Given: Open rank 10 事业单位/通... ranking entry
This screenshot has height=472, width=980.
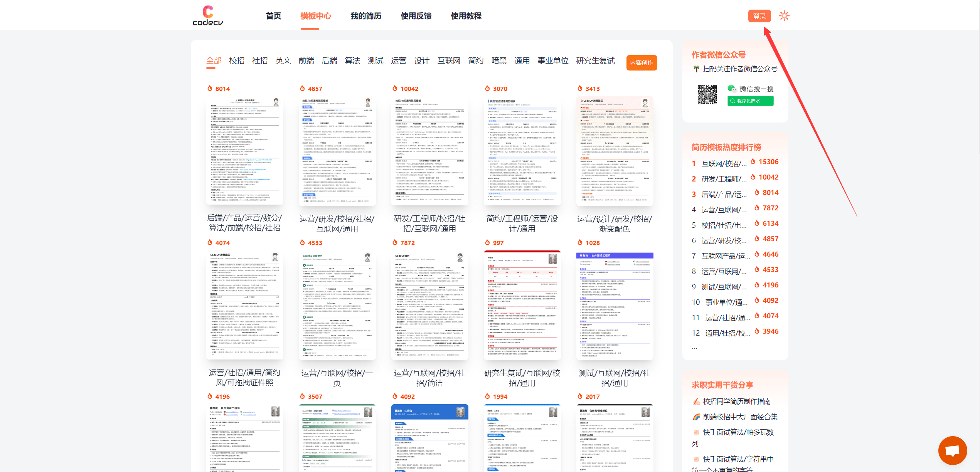Looking at the screenshot, I should (x=726, y=302).
